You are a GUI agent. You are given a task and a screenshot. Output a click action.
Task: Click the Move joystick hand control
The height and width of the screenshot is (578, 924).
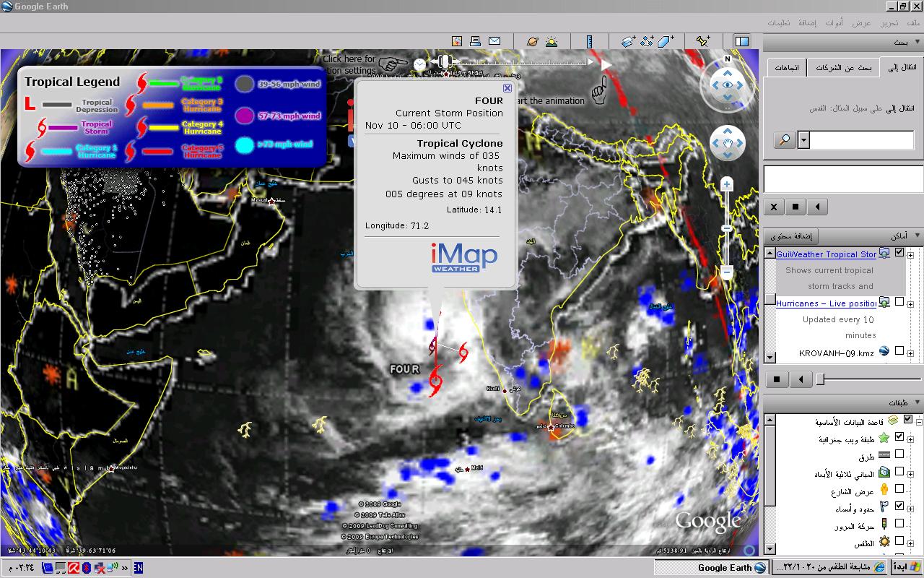(728, 143)
